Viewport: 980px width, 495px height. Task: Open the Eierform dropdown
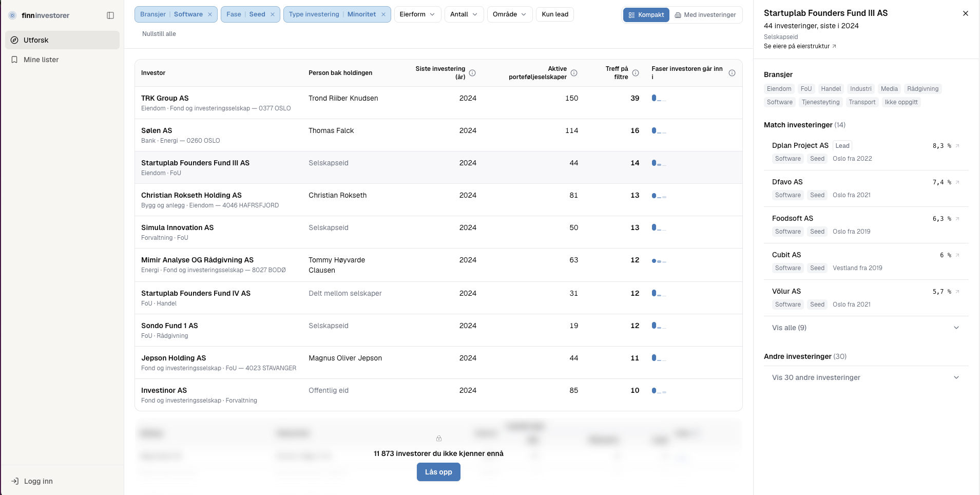[417, 14]
